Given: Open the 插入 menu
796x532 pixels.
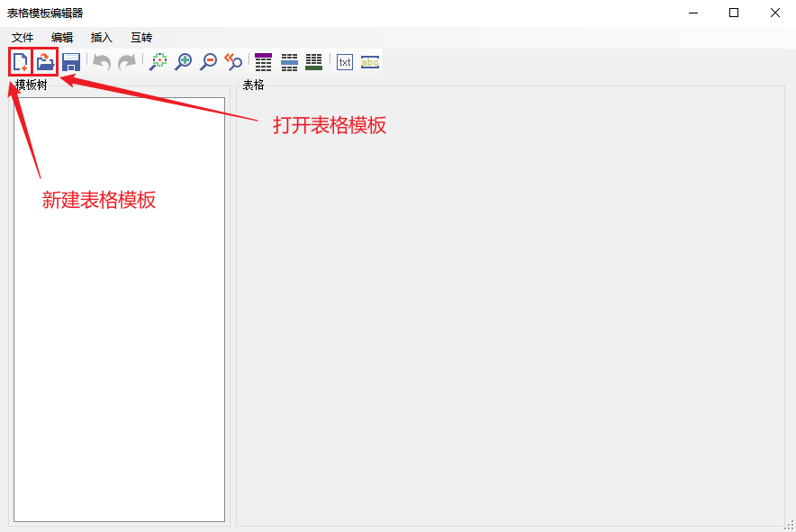Looking at the screenshot, I should pyautogui.click(x=102, y=38).
